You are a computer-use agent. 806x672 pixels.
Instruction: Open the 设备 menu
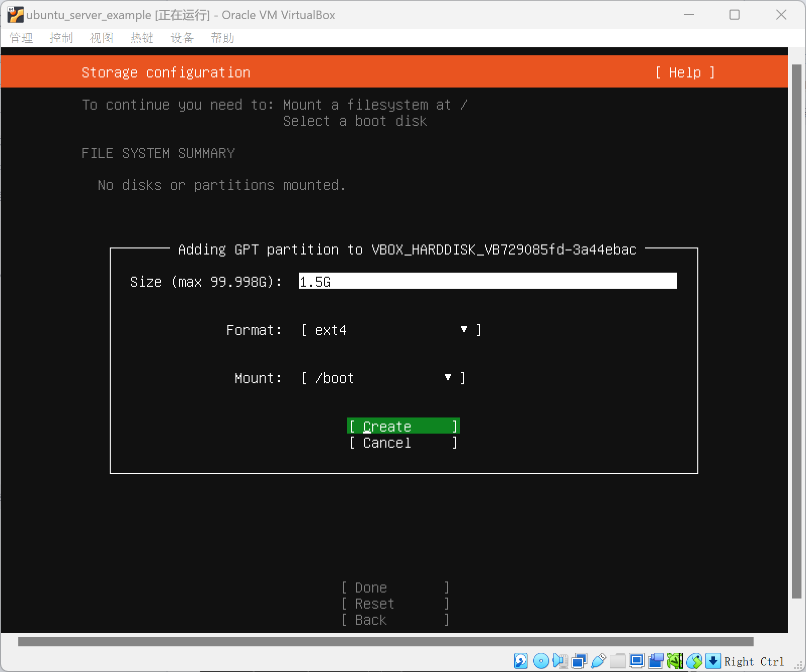182,38
